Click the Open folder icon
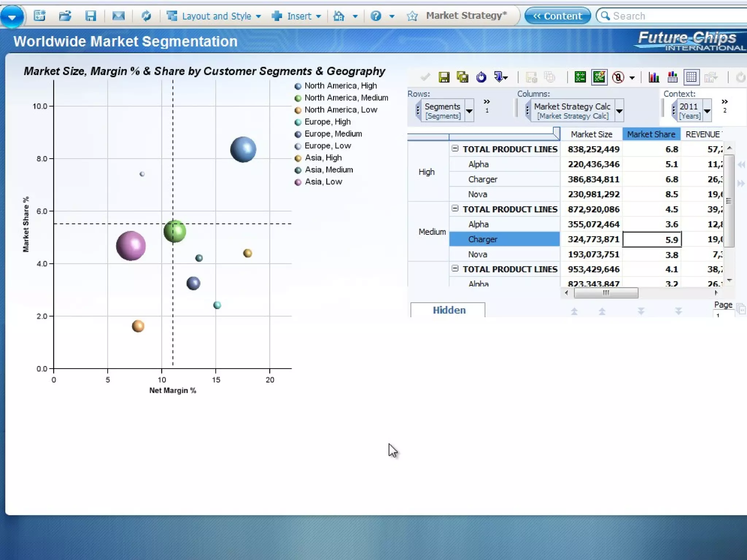This screenshot has width=747, height=560. point(65,16)
